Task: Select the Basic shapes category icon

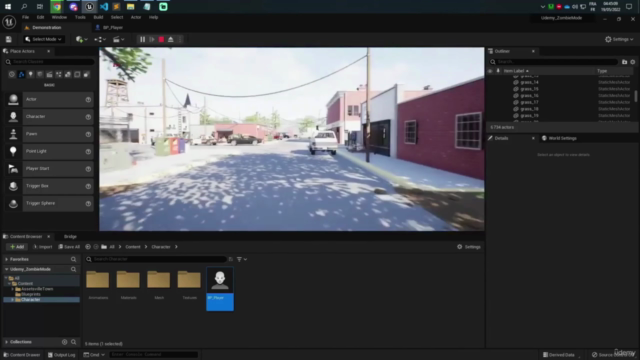Action: pyautogui.click(x=21, y=75)
